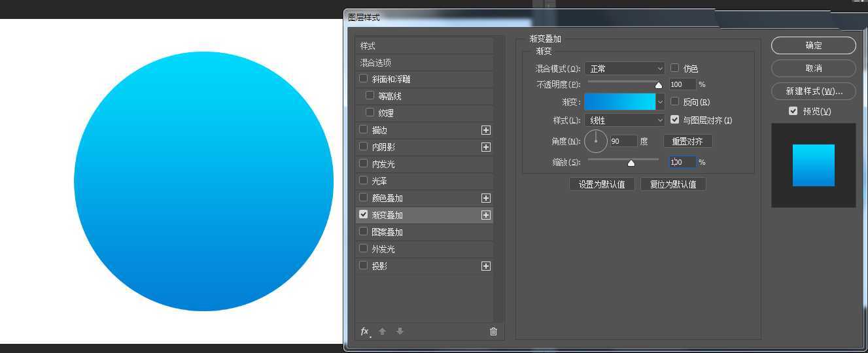The image size is (868, 353).
Task: Add another stroke (描边) effect with plus icon
Action: [486, 130]
